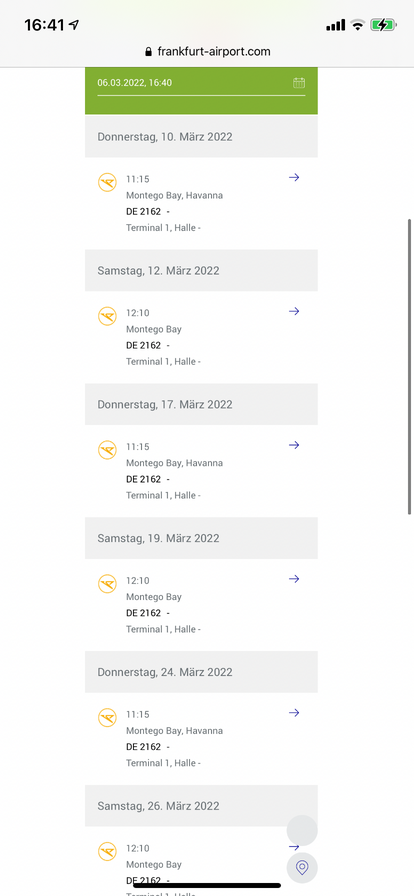Tap the Condor logo for 10. März flight

107,183
